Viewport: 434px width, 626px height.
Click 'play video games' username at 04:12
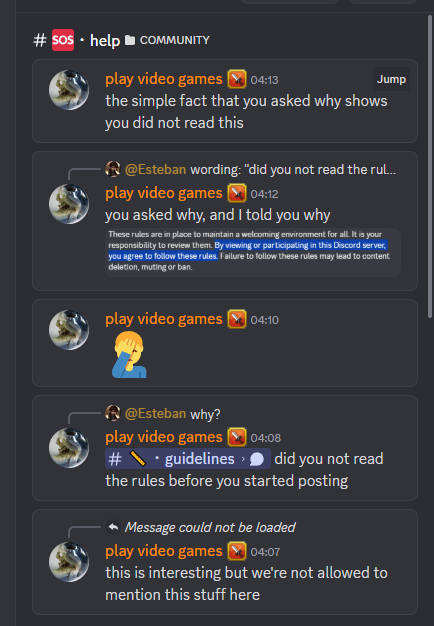(x=164, y=193)
